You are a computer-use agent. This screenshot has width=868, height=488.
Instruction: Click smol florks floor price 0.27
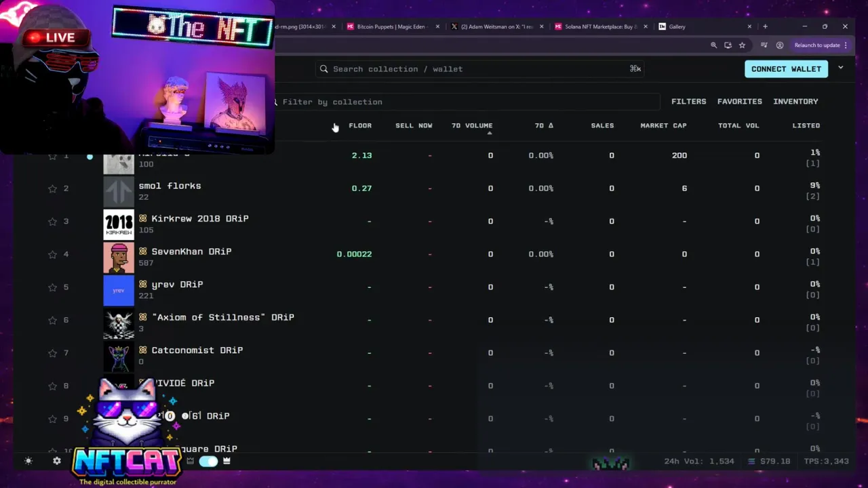361,188
